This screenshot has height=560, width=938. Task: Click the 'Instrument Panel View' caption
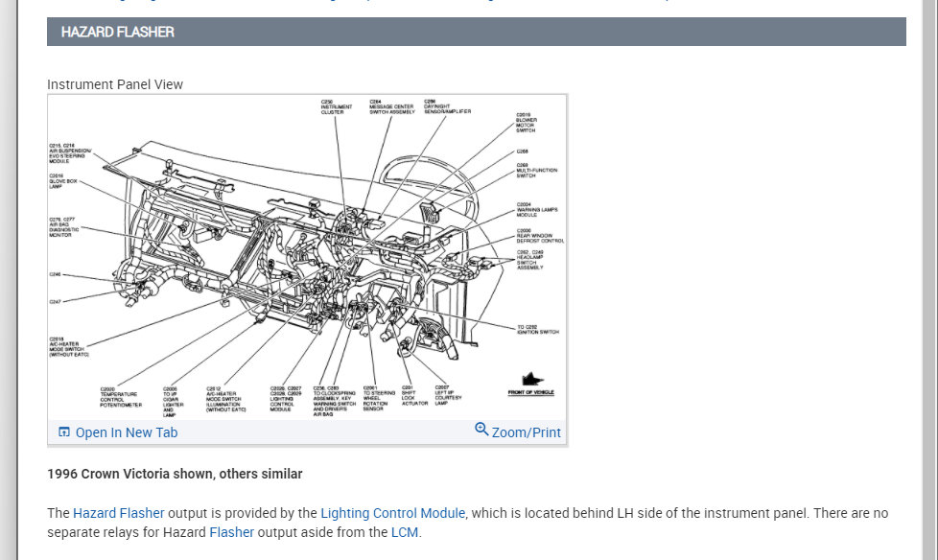(x=115, y=85)
